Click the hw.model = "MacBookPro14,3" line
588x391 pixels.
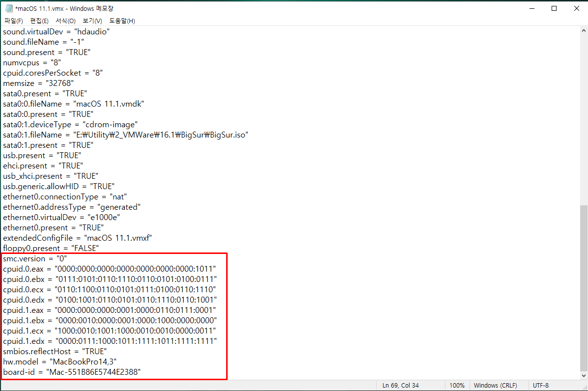(x=59, y=362)
